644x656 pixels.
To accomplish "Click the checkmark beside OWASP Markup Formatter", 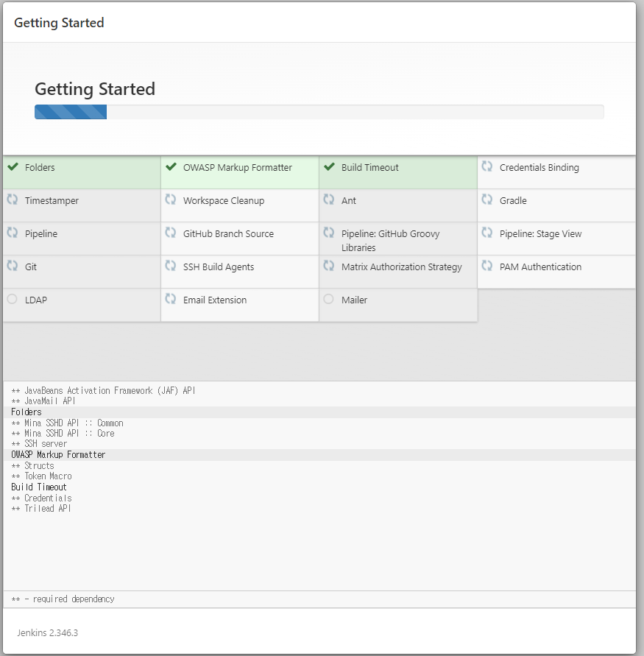I will [x=171, y=167].
